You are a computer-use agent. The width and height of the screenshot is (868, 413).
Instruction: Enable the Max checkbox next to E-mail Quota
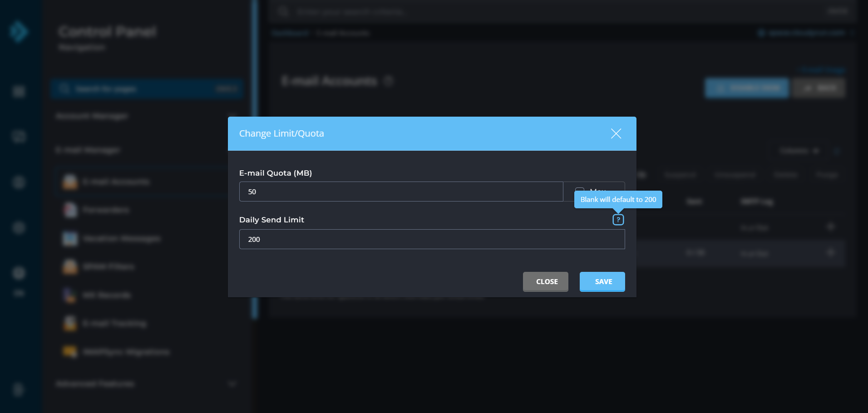point(580,191)
